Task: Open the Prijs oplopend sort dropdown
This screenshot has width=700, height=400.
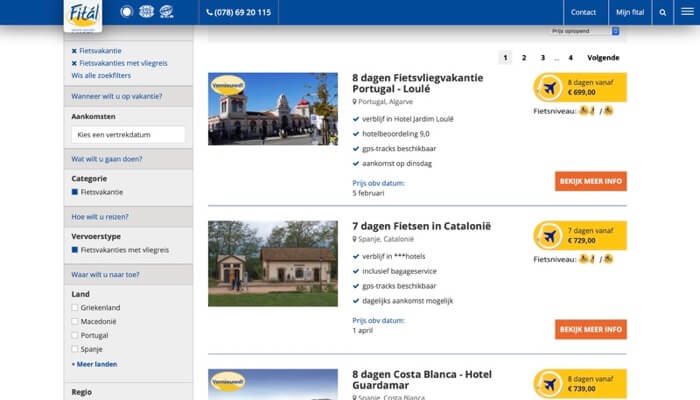Action: [x=585, y=31]
